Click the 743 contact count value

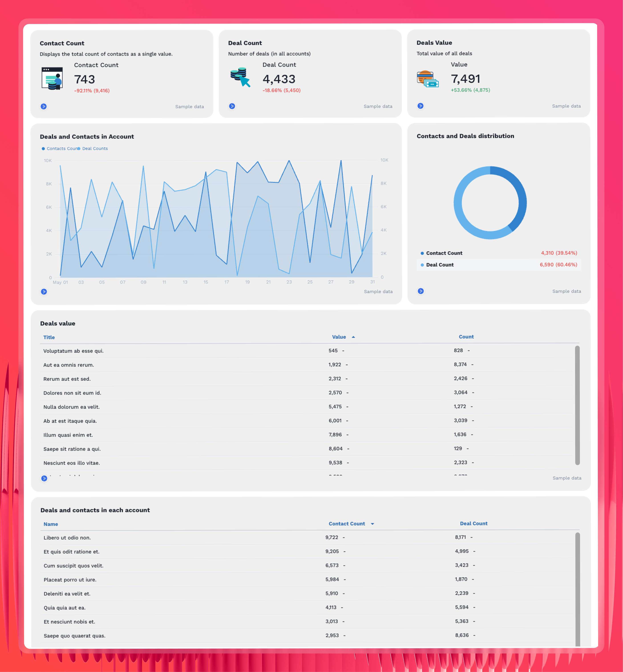point(84,79)
